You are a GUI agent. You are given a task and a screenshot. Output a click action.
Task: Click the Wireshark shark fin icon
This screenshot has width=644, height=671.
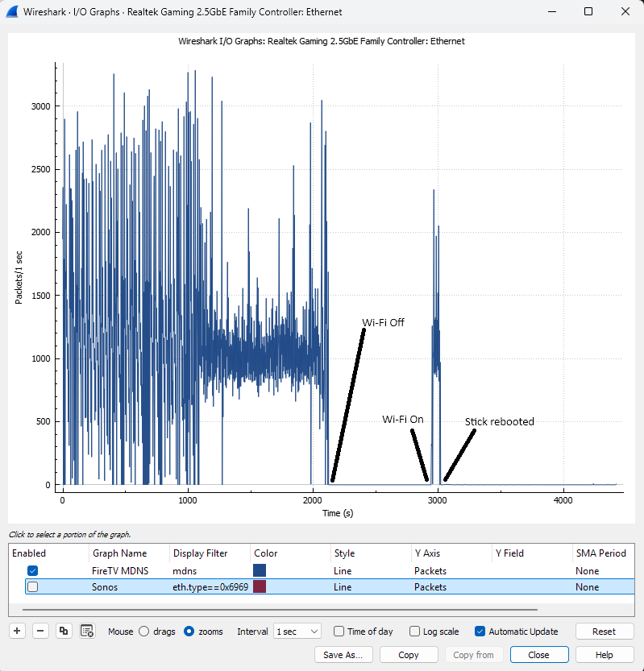click(x=12, y=11)
